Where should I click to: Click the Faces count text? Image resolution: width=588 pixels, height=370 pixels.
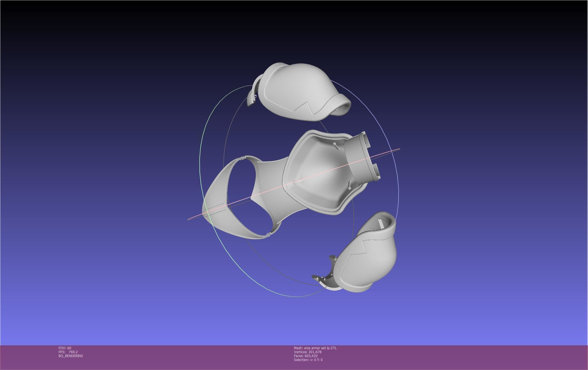coord(306,356)
